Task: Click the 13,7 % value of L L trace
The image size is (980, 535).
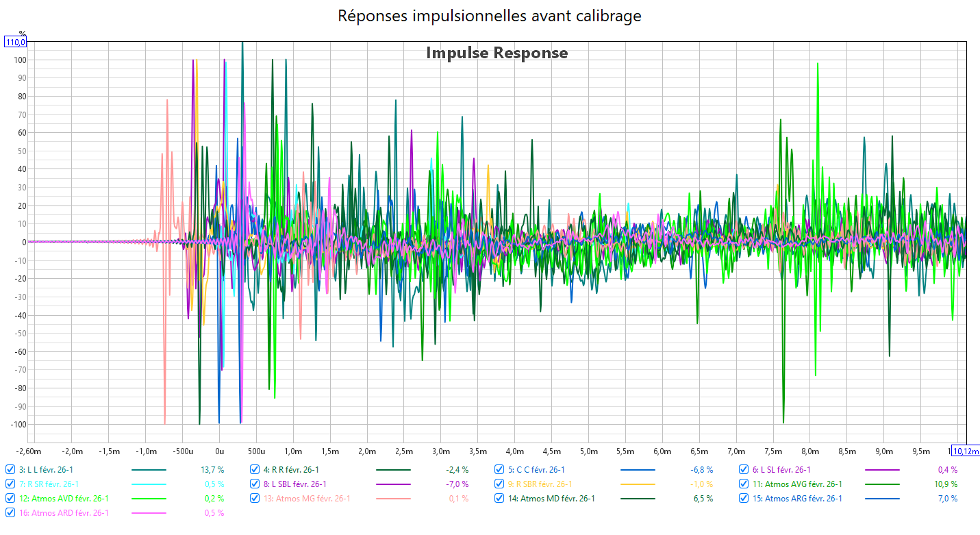Action: point(214,470)
